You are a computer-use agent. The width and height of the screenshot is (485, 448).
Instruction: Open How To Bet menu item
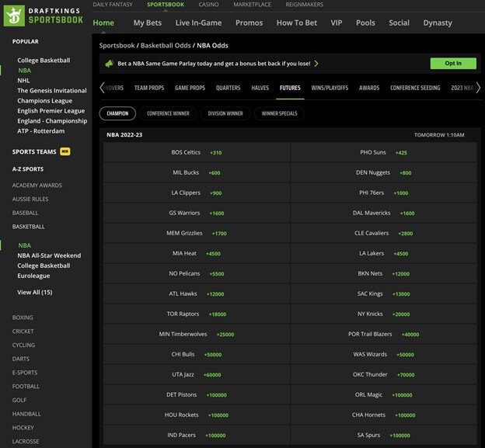(x=297, y=23)
